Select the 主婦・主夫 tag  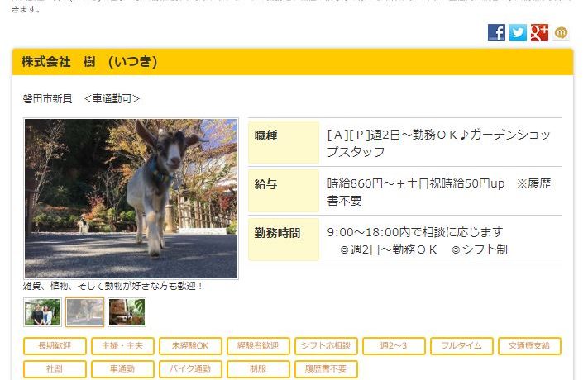click(x=122, y=345)
